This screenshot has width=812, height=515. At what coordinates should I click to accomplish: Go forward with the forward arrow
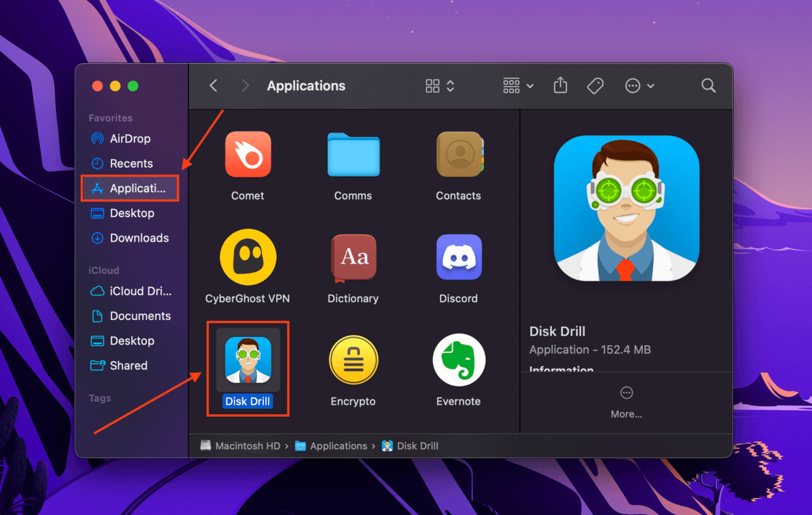click(246, 86)
